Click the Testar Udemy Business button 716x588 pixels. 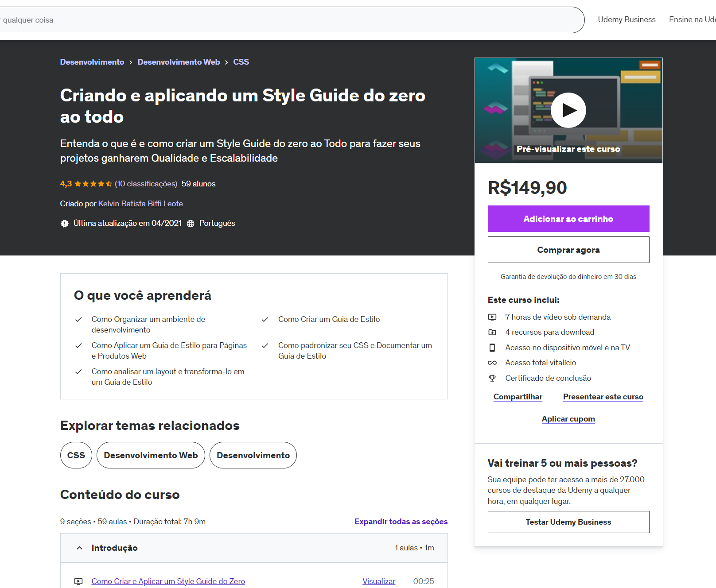pyautogui.click(x=568, y=522)
